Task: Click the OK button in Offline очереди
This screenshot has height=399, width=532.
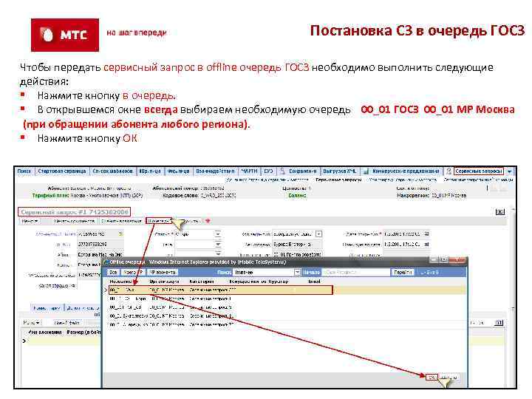Action: (x=432, y=377)
